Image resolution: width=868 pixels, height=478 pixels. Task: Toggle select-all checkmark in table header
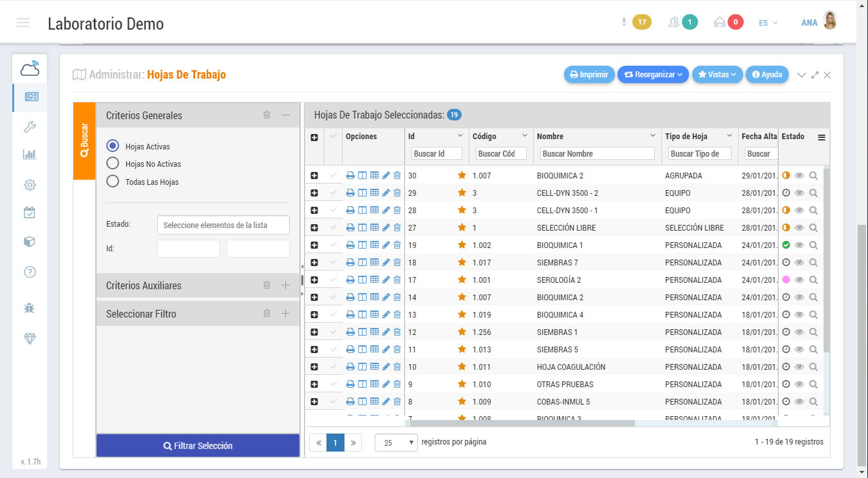(333, 137)
